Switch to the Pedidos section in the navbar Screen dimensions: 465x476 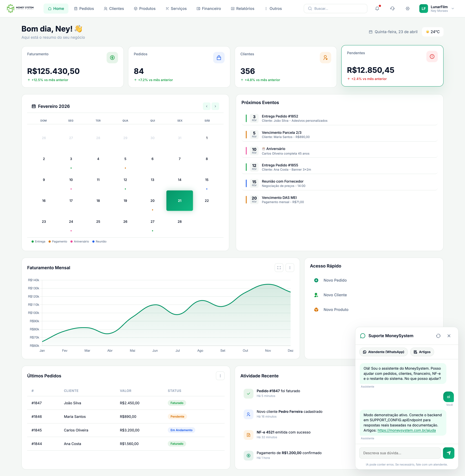pyautogui.click(x=84, y=8)
